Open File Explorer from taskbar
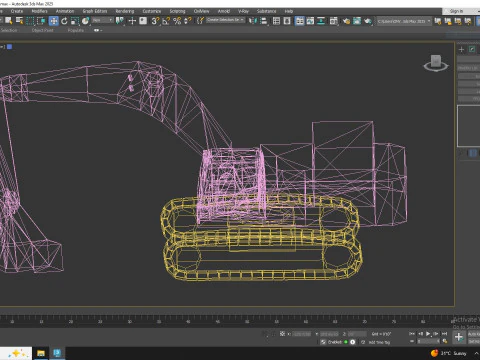This screenshot has width=480, height=360. point(41,353)
